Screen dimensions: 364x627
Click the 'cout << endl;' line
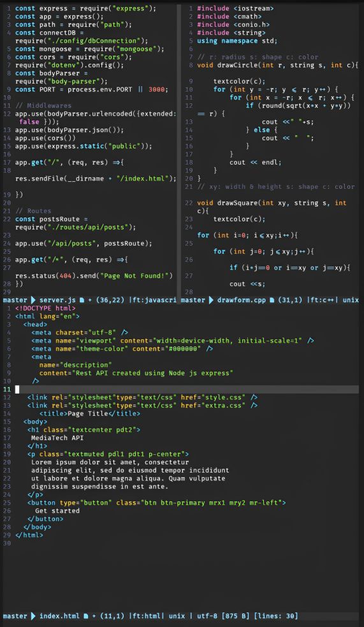coord(256,163)
